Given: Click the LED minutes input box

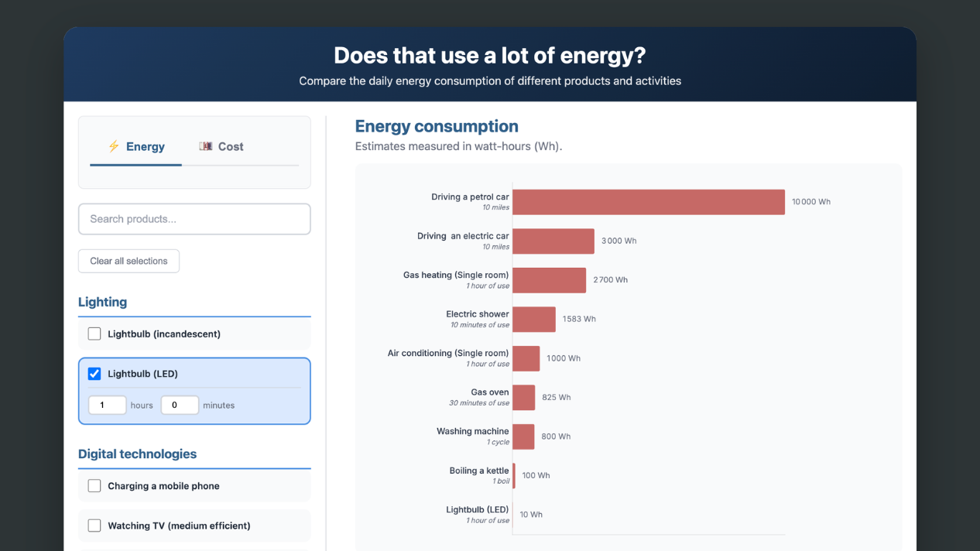Looking at the screenshot, I should (180, 405).
